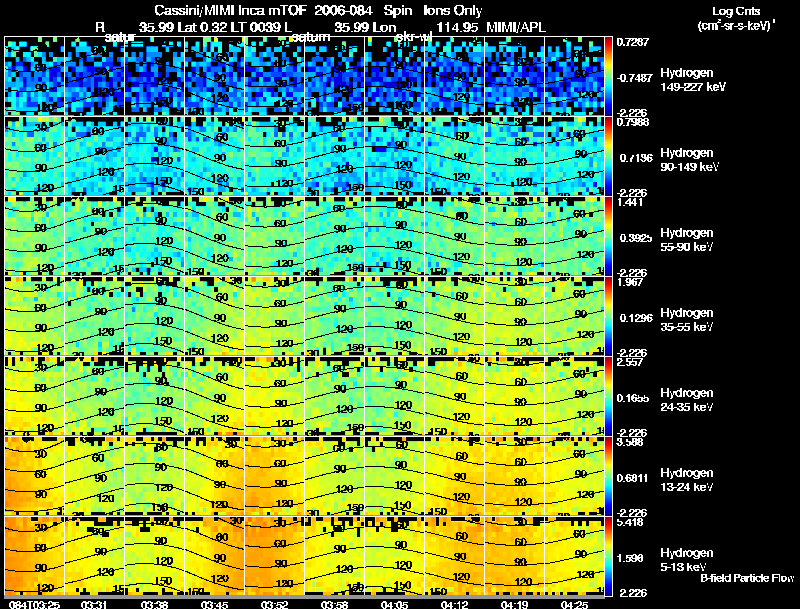This screenshot has height=609, width=800.
Task: Select the '2006-084' date in the title
Action: point(344,11)
